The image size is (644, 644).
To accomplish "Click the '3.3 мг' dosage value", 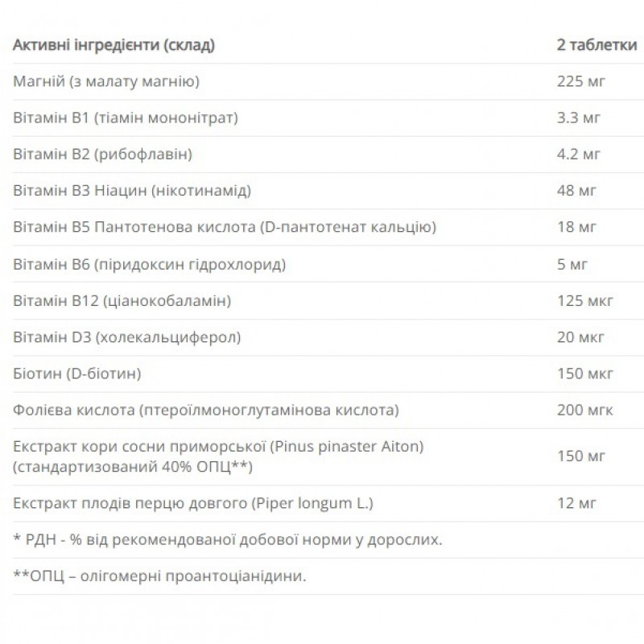I will 577,118.
